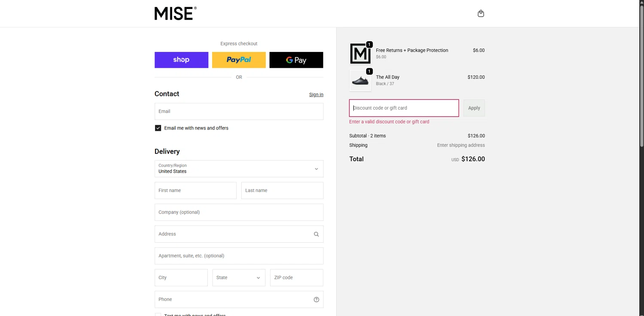Click the address search magnifier icon
Screen dimensions: 644x316
click(x=316, y=234)
